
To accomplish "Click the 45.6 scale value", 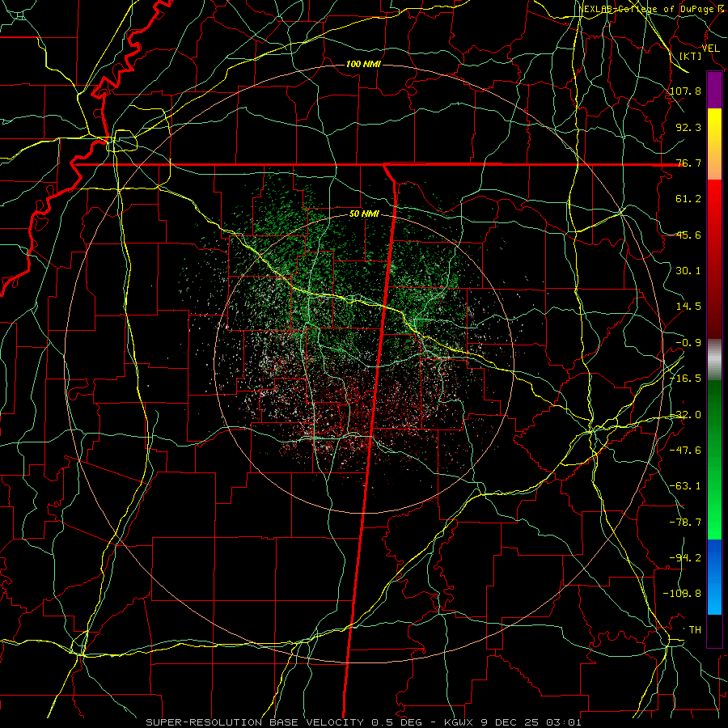I will 688,235.
